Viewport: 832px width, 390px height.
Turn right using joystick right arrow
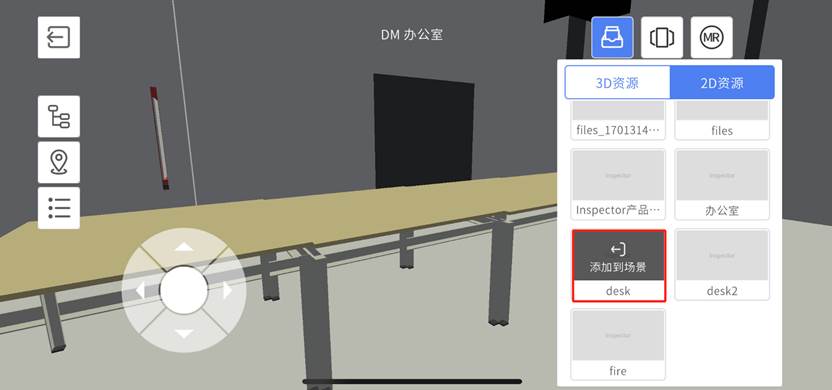228,290
